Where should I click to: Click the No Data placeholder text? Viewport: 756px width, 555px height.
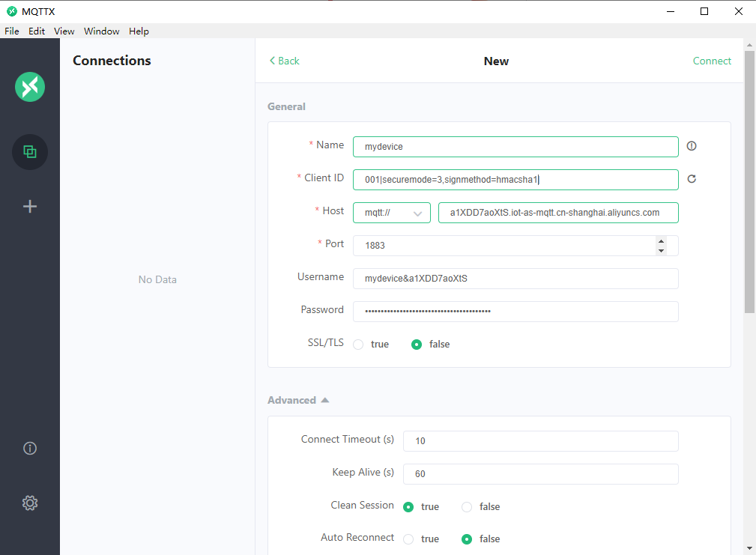pos(157,279)
